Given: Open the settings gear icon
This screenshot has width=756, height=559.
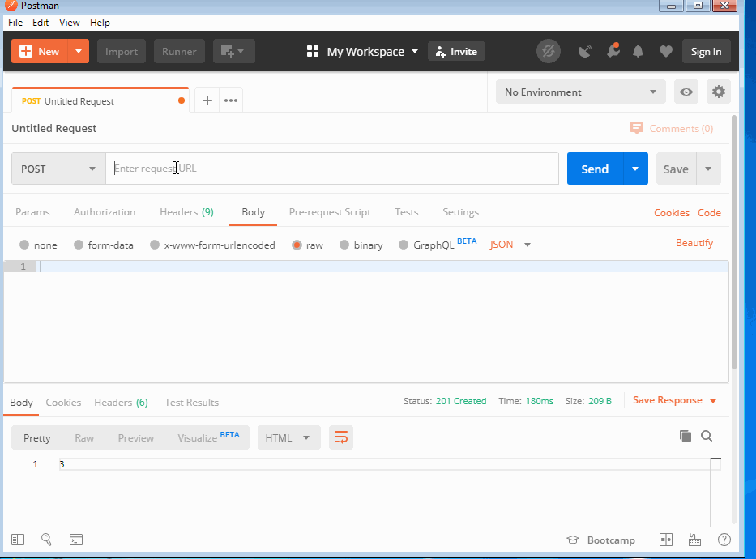Looking at the screenshot, I should click(x=718, y=92).
